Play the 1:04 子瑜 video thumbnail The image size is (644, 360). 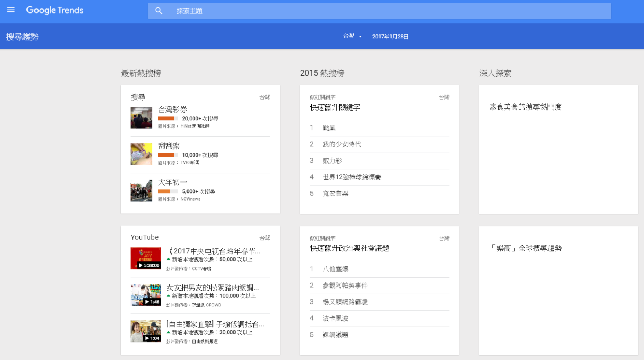point(146,331)
